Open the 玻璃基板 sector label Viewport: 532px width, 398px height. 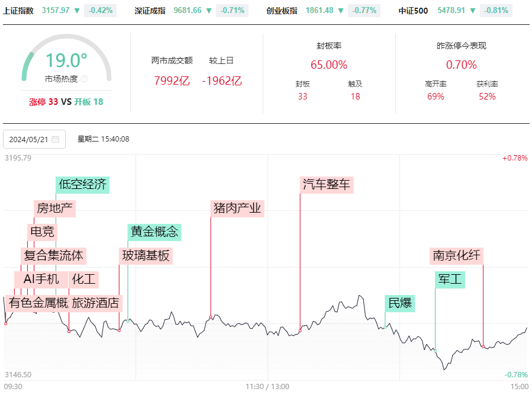pyautogui.click(x=146, y=256)
